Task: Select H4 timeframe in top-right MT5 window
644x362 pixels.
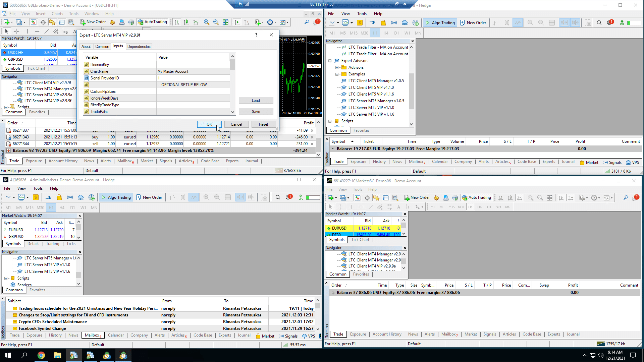Action: coord(386,33)
